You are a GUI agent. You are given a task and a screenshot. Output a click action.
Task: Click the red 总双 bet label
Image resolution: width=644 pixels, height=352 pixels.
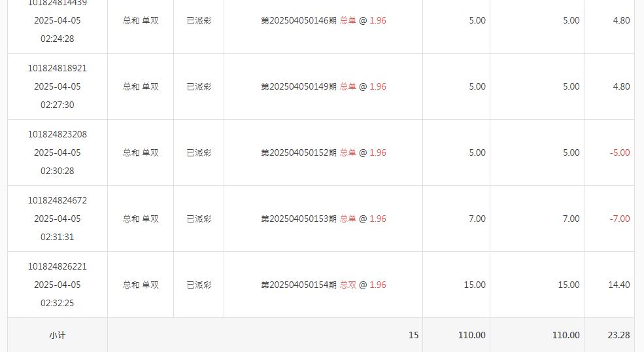pos(348,285)
